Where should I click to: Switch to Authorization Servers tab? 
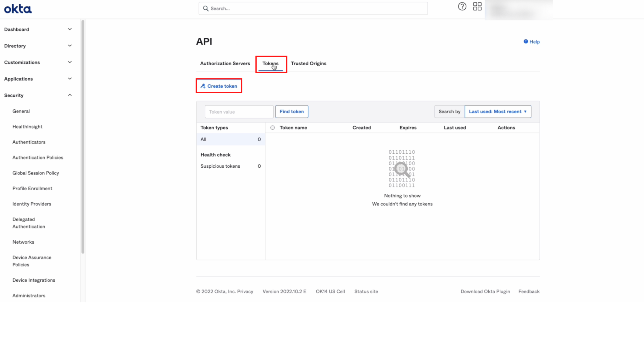tap(225, 63)
